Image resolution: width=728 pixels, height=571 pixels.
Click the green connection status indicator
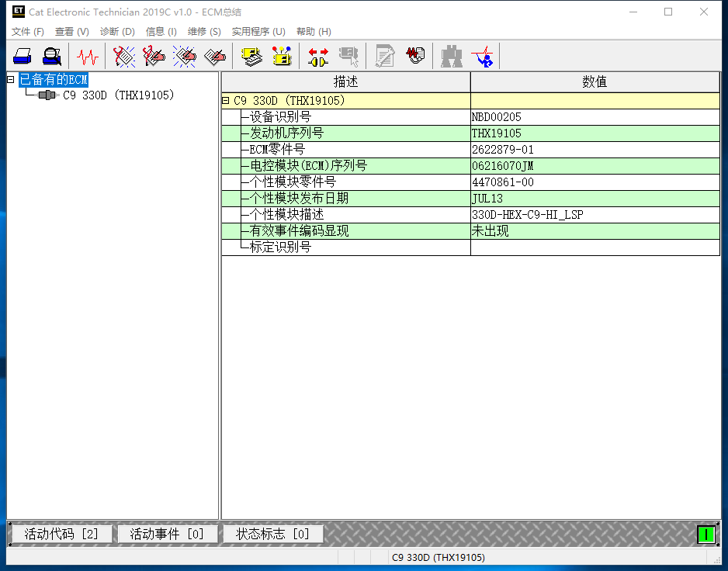point(706,535)
